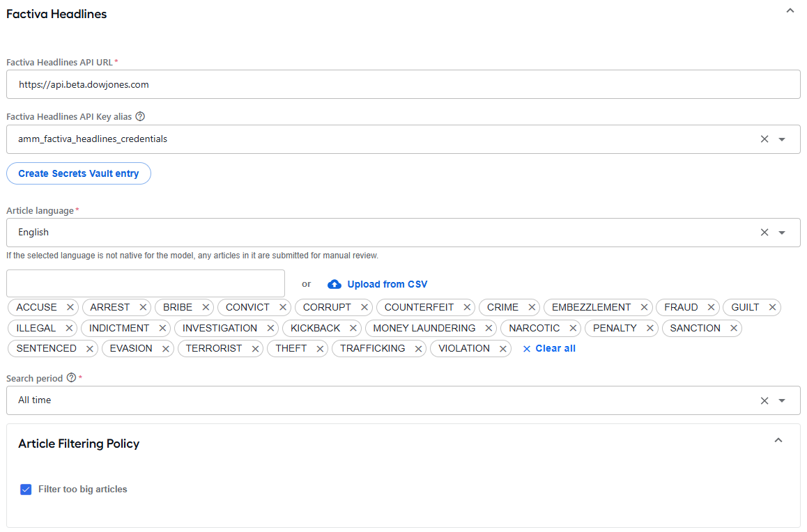
Task: Remove the BRIBE keyword tag
Action: coord(206,307)
